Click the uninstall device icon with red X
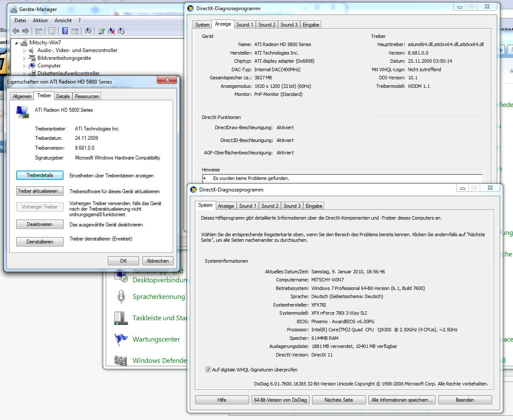513x420 pixels. [x=111, y=31]
